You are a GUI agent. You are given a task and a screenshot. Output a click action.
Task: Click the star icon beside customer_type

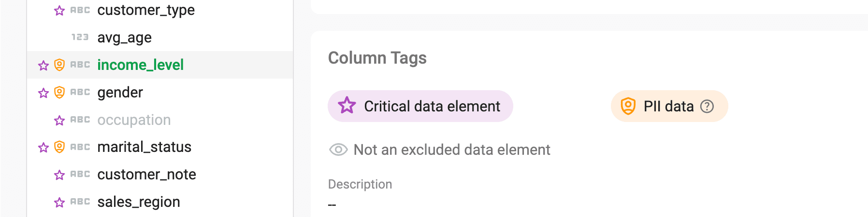(59, 11)
